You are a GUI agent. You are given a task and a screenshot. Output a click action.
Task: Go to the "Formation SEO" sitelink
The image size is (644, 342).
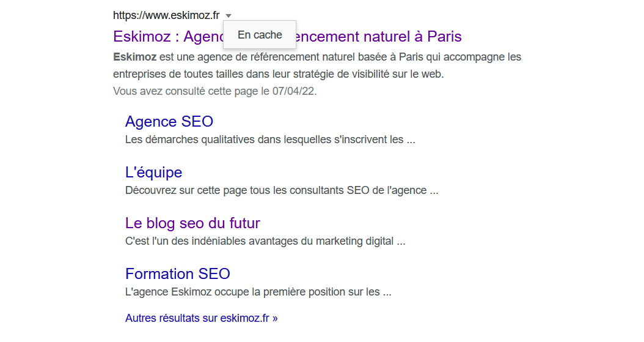click(x=178, y=273)
